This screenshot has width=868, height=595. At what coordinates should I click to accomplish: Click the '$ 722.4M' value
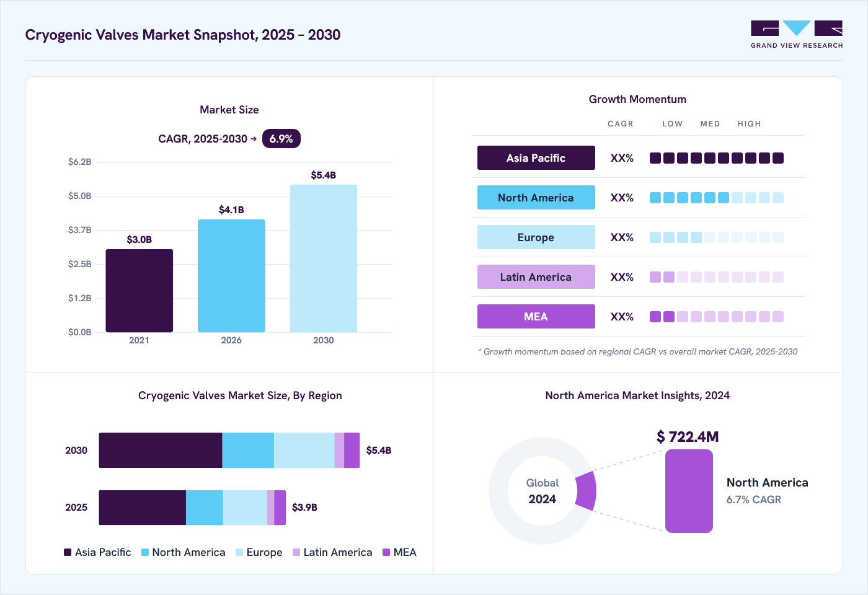pos(688,437)
